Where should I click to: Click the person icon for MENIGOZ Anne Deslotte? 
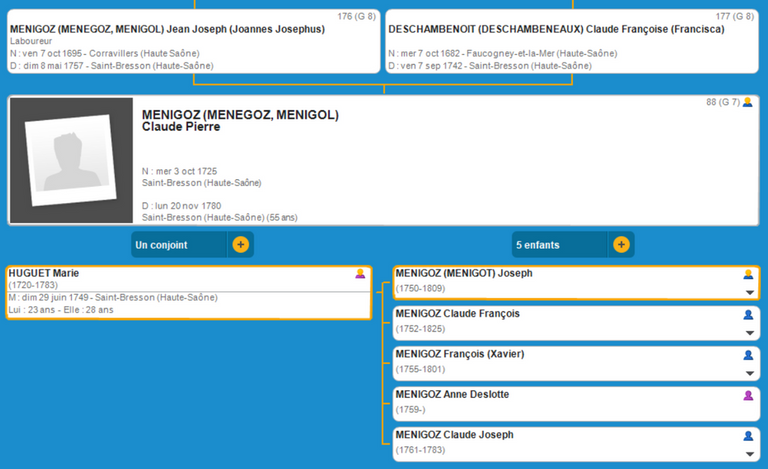coord(747,395)
